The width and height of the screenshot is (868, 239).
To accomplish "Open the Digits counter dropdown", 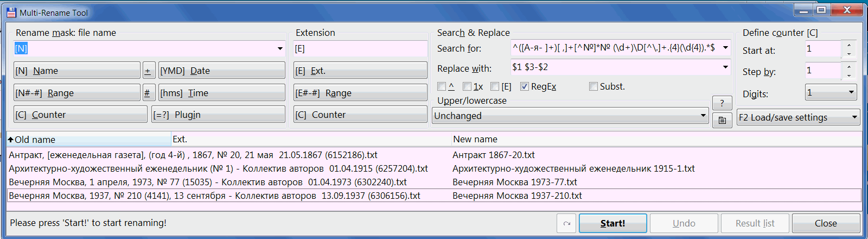I will (x=831, y=93).
